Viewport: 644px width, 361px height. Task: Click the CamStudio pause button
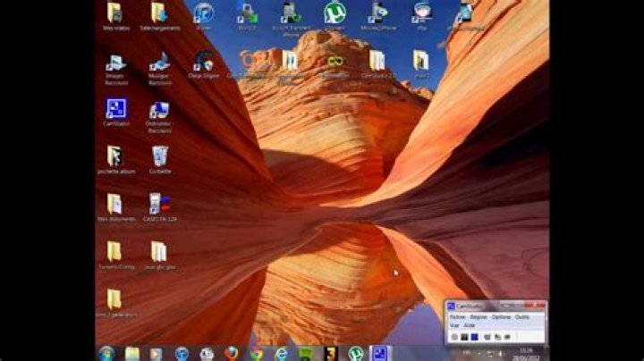point(464,337)
